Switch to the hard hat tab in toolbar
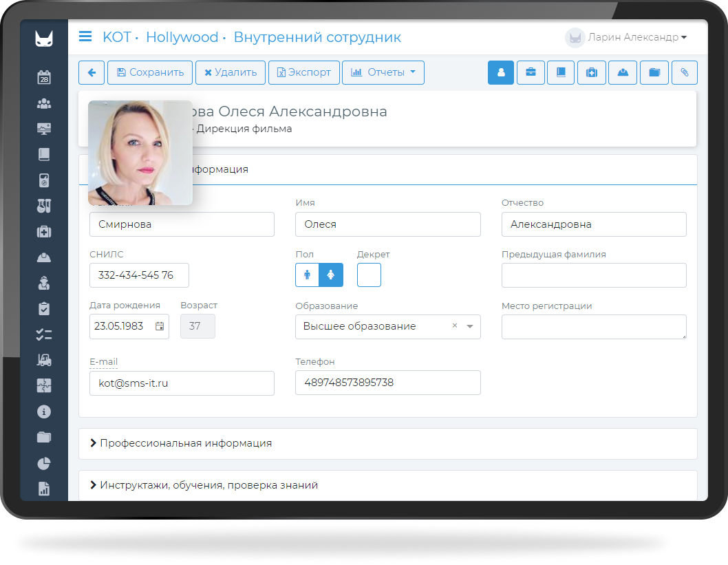This screenshot has height=565, width=728. (623, 72)
